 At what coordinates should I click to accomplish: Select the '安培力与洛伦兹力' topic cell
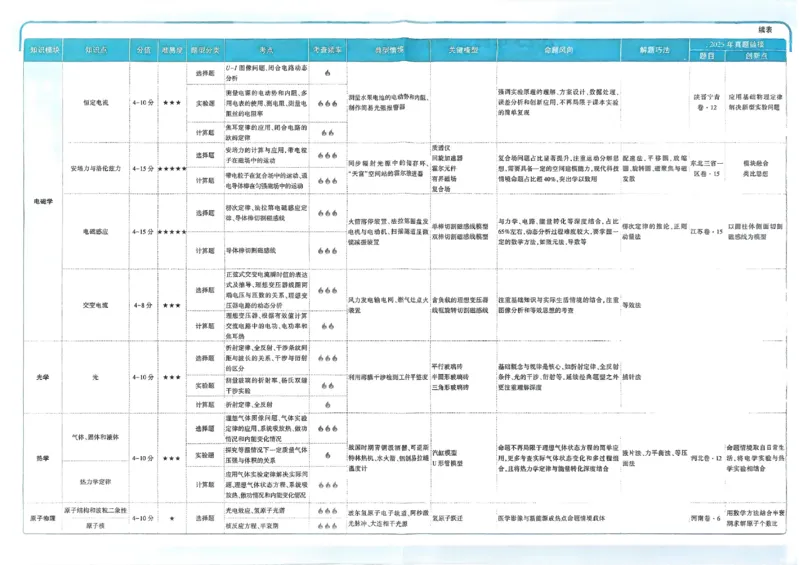point(96,168)
